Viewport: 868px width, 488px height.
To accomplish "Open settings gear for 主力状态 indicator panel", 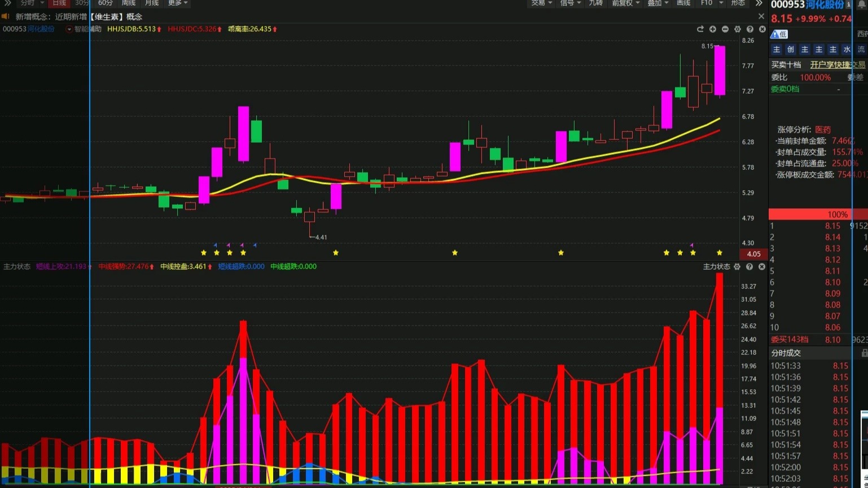I will tap(737, 267).
